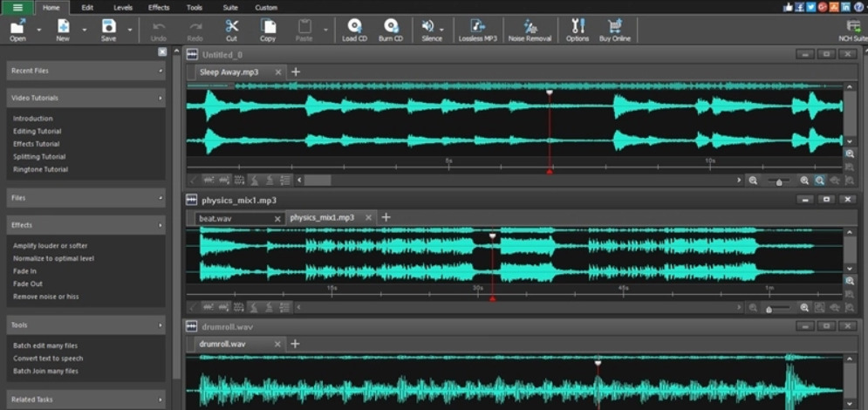Select the Cut tool in toolbar
The height and width of the screenshot is (410, 868).
click(231, 26)
